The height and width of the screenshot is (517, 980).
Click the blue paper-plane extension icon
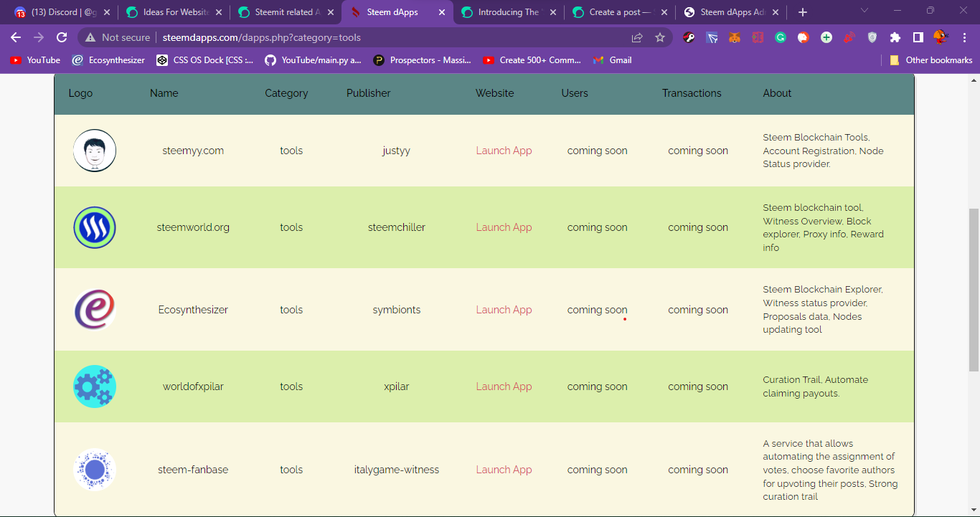click(x=712, y=37)
